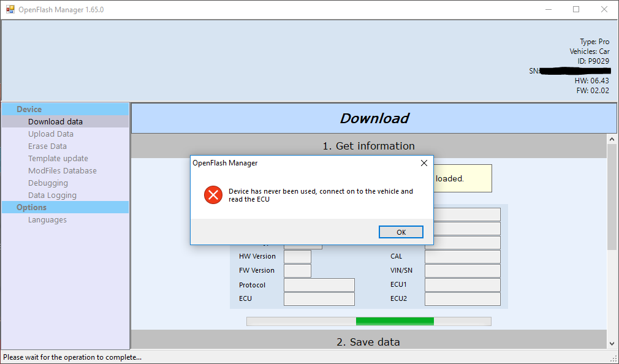Open Data Logging
Screen dimensions: 619x364
[52, 195]
